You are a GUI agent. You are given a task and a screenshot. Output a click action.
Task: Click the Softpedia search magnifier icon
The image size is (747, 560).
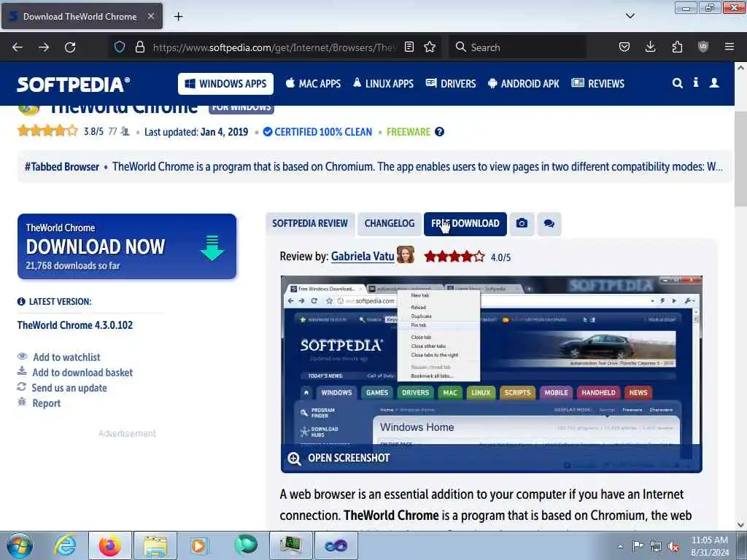pos(677,83)
